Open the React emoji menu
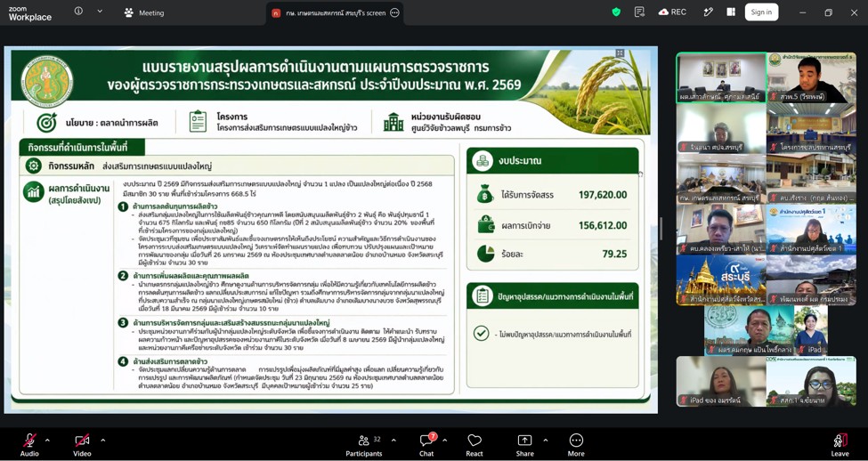This screenshot has width=868, height=461. (x=475, y=445)
